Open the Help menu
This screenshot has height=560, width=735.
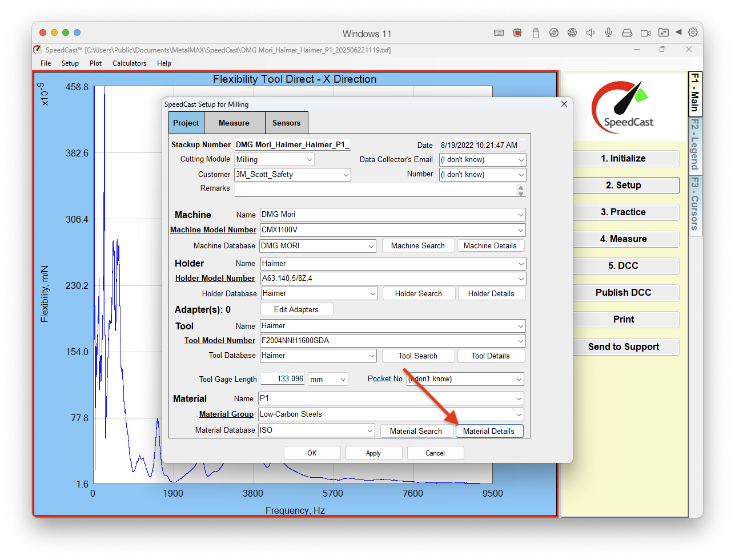(164, 63)
